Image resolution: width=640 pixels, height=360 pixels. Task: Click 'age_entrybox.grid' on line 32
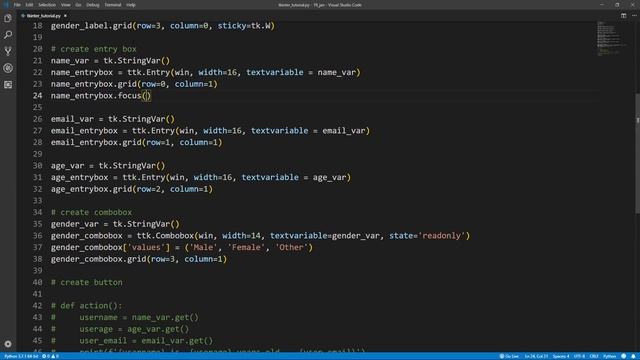(91, 189)
